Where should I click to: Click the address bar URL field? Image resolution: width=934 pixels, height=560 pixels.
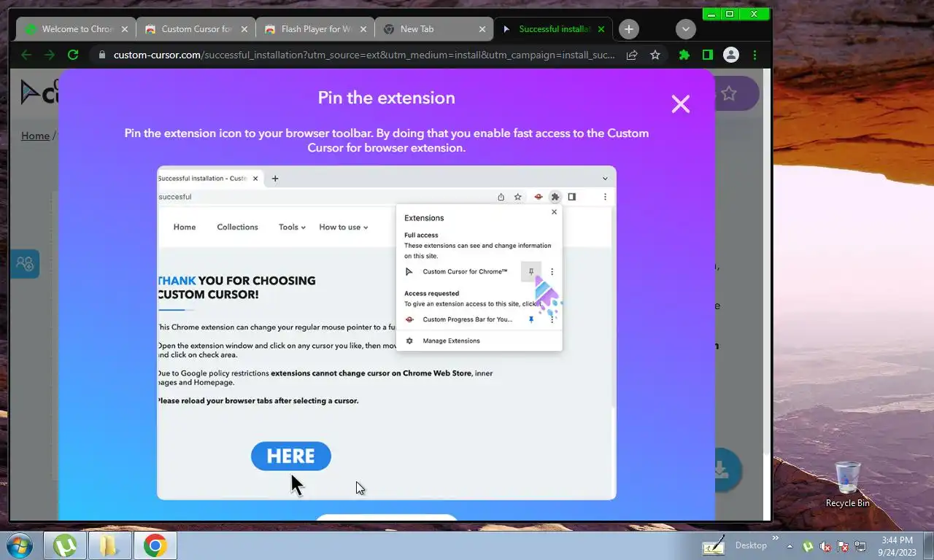(x=363, y=55)
